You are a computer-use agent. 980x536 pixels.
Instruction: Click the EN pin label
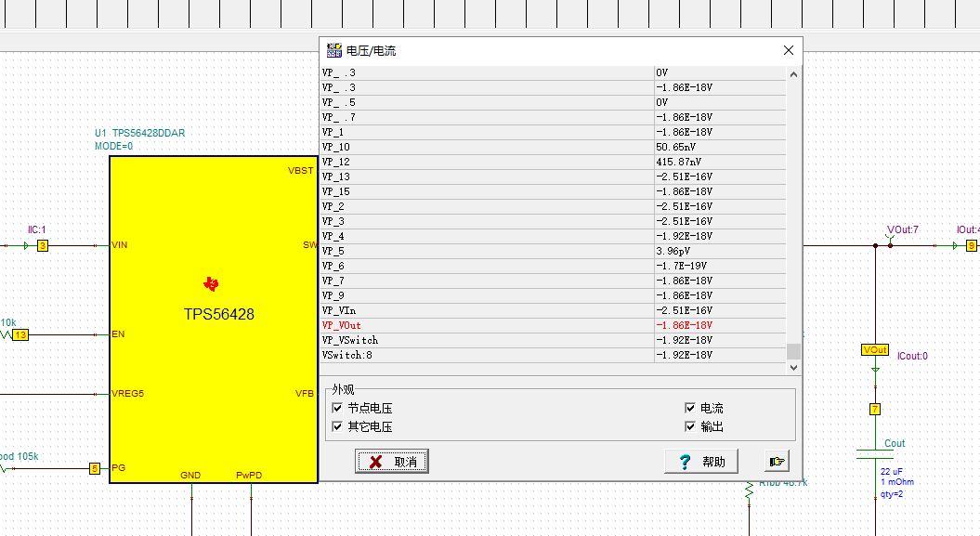pos(118,334)
